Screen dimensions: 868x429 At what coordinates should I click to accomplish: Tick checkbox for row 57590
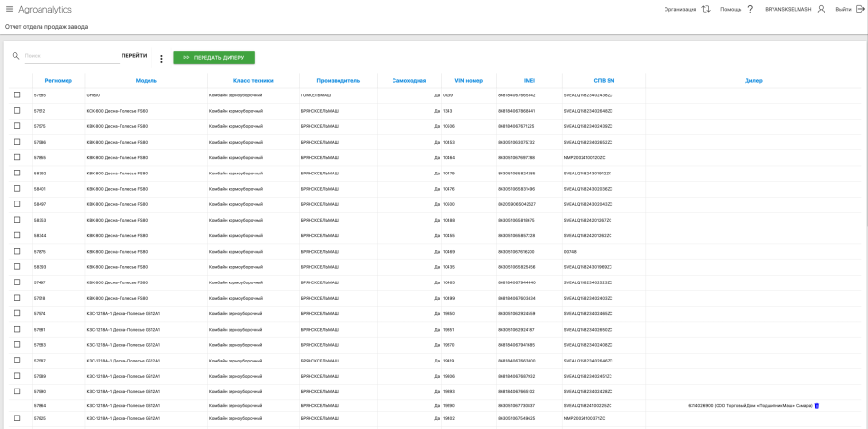[x=17, y=391]
